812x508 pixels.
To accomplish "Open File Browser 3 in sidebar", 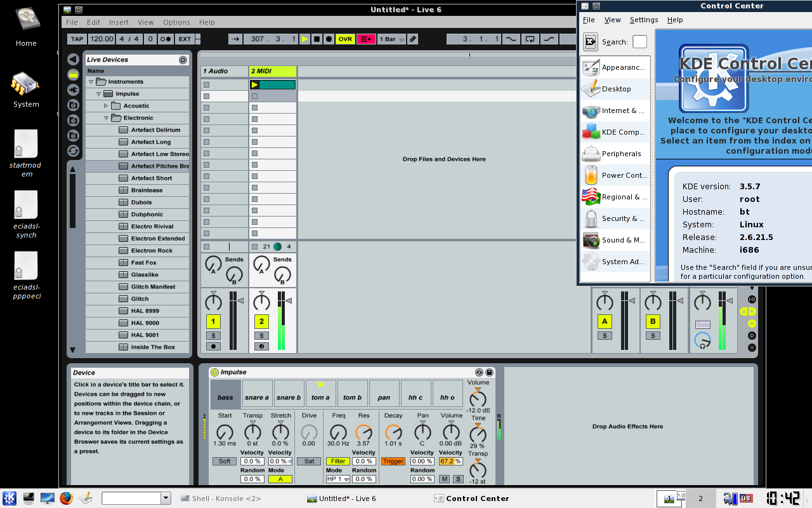I will coord(73,135).
